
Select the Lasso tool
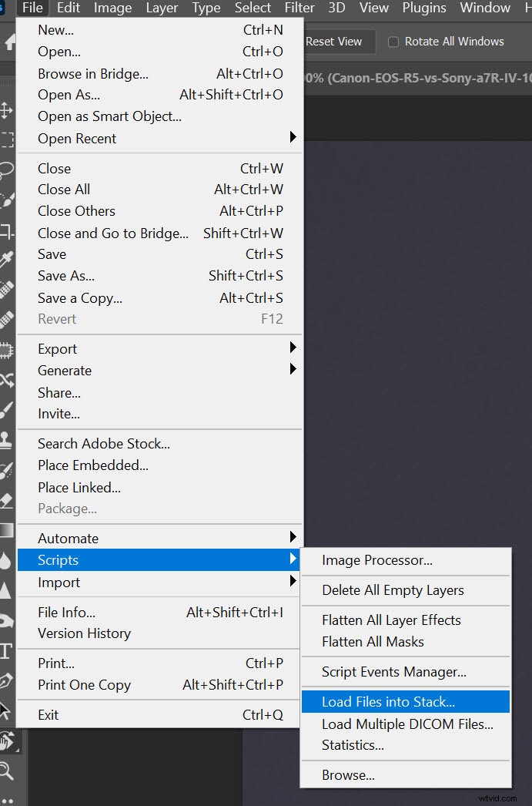tap(6, 170)
